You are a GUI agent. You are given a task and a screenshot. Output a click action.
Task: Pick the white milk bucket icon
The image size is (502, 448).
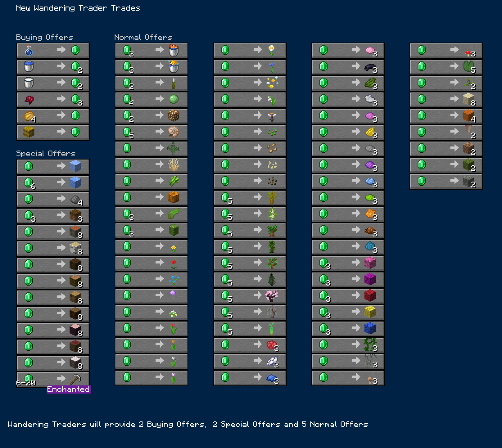(x=29, y=83)
